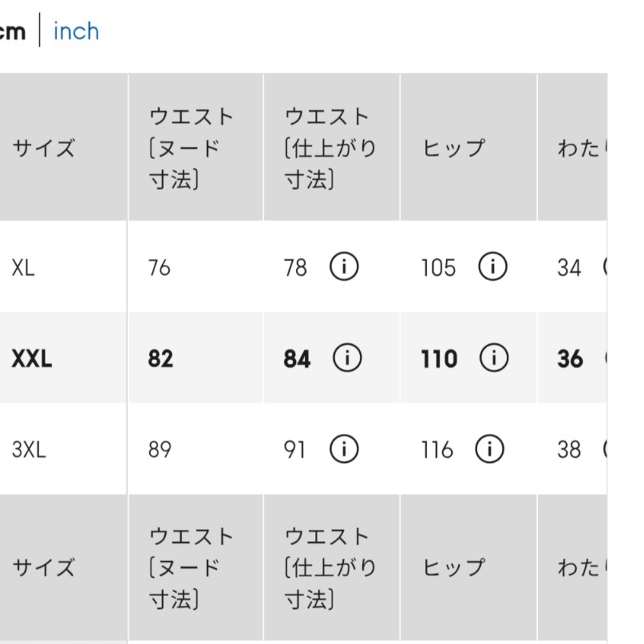This screenshot has width=644, height=644.
Task: Select the cm unit option
Action: coord(13,32)
